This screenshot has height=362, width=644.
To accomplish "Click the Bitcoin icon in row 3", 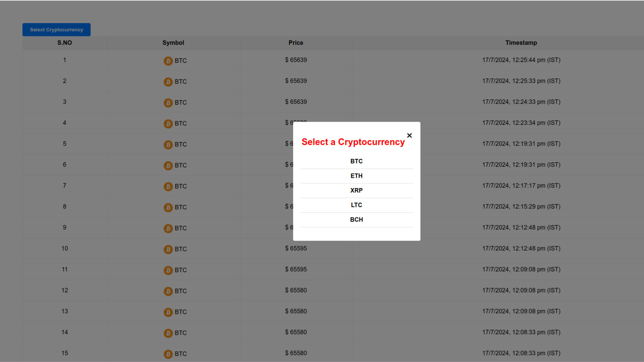I will coord(168,103).
